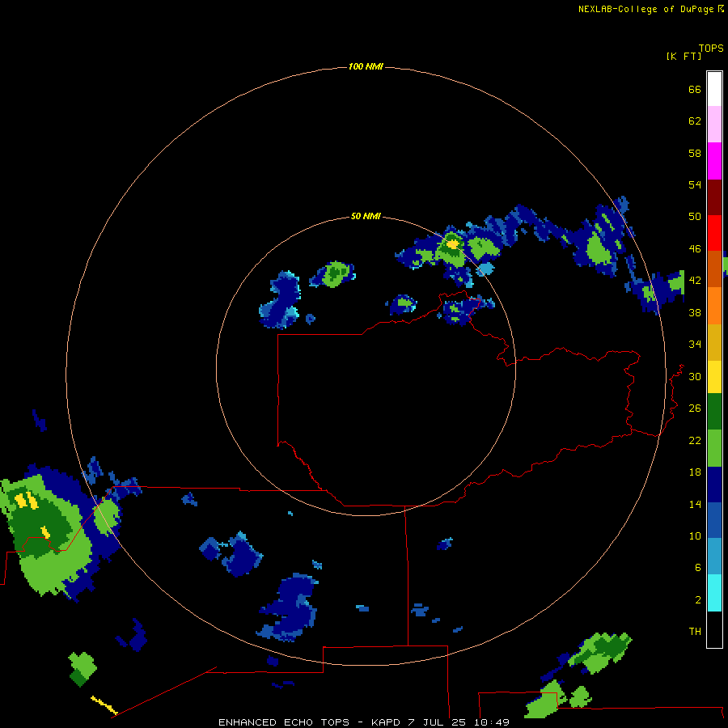This screenshot has width=728, height=728.
Task: Click the [K FT] units label
Action: [684, 57]
